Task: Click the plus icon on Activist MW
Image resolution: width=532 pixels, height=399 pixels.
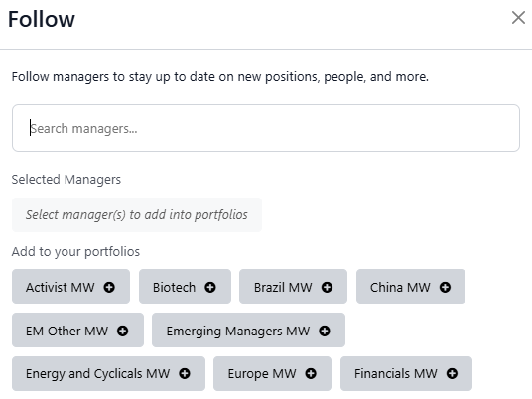Action: coord(109,288)
